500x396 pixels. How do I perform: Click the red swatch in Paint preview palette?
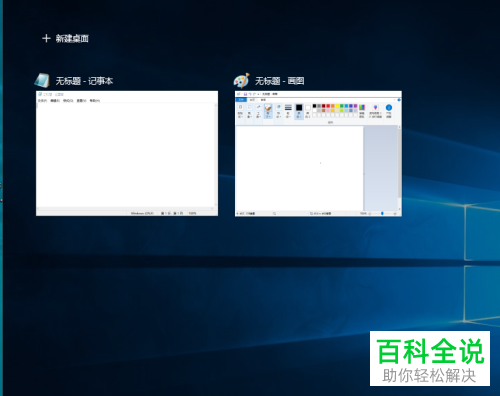pos(328,106)
